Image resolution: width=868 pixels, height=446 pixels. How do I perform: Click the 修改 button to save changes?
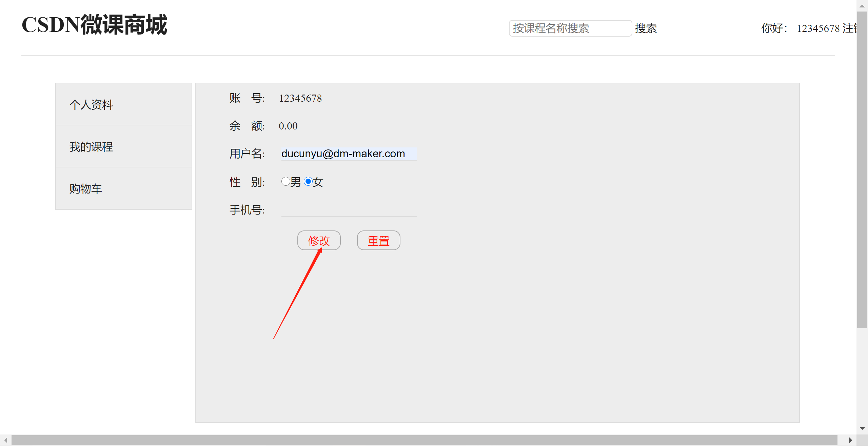319,240
